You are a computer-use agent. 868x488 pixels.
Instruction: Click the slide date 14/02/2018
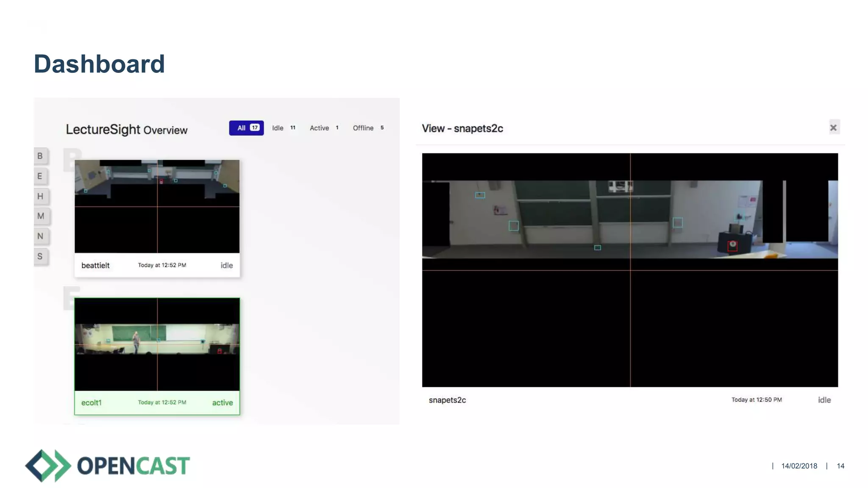799,466
